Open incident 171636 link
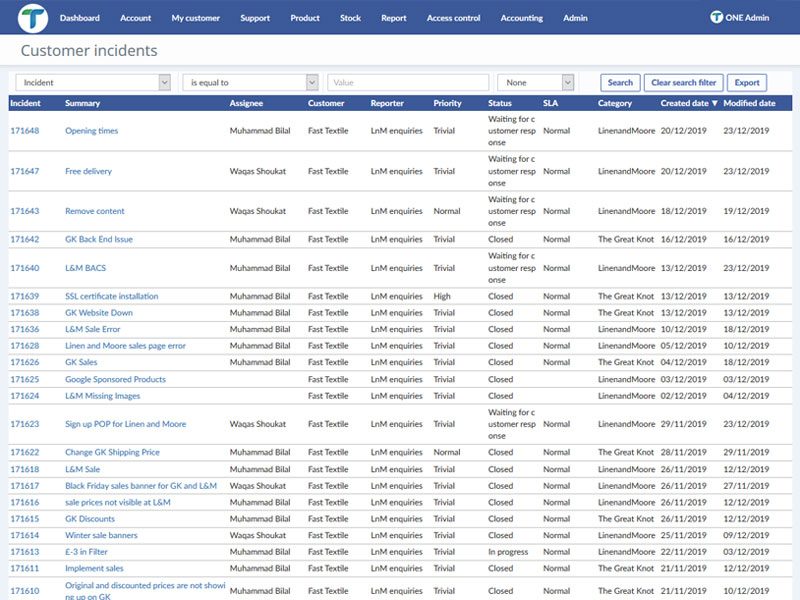 point(25,330)
